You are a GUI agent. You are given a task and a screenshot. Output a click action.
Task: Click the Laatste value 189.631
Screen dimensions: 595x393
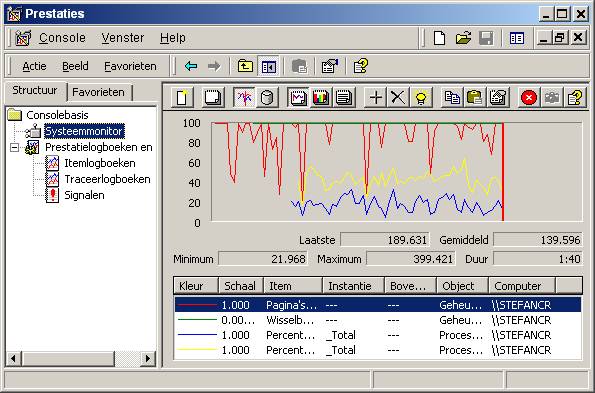(385, 240)
